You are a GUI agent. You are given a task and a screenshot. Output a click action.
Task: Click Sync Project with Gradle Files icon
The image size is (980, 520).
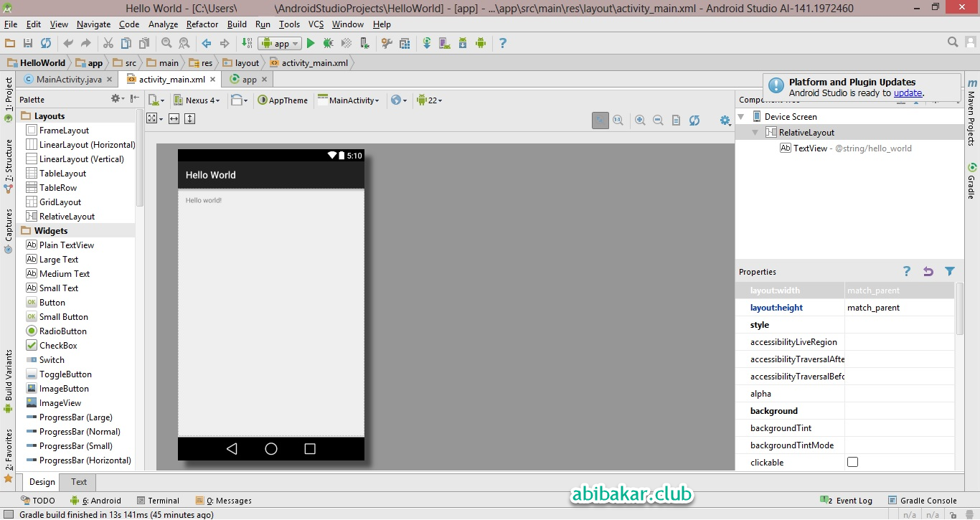427,44
